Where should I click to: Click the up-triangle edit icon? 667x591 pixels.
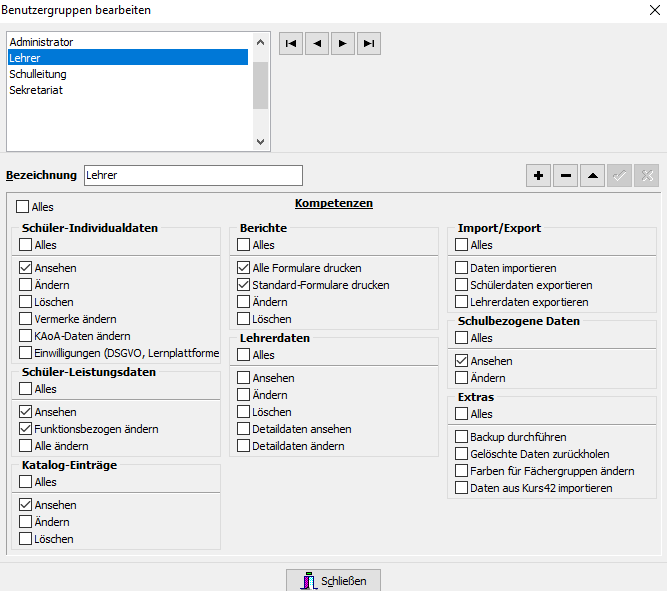[x=592, y=176]
